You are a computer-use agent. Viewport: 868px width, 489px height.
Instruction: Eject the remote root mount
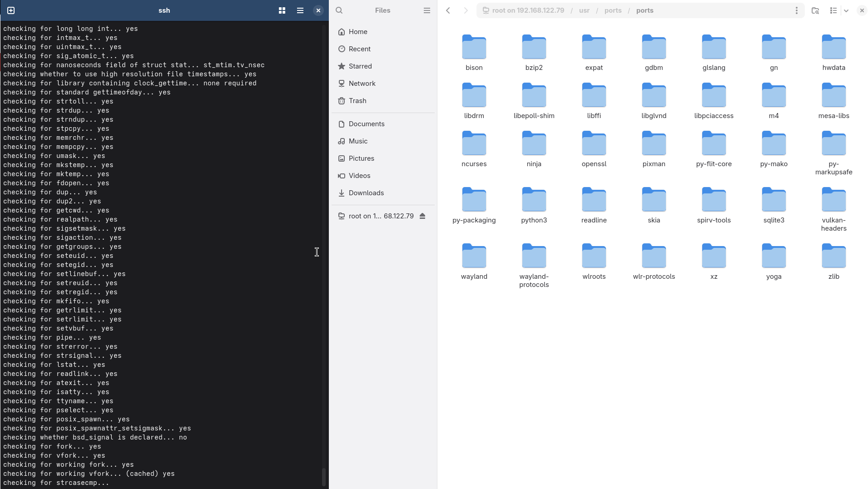tap(422, 216)
